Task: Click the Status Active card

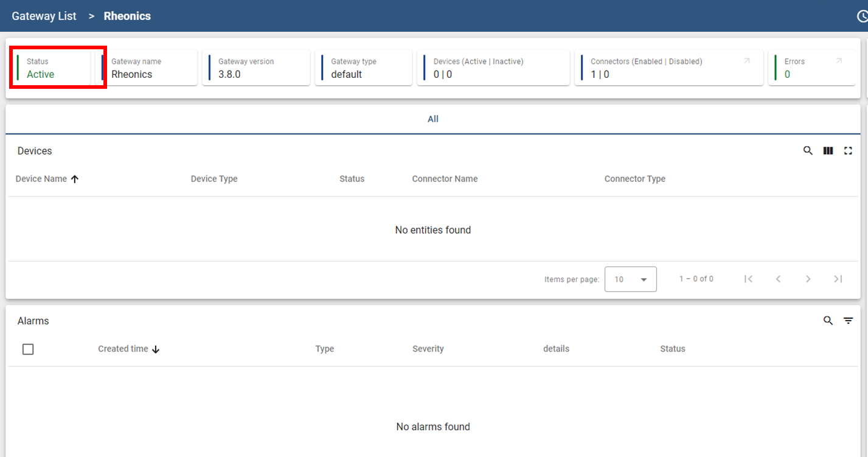Action: tap(54, 68)
